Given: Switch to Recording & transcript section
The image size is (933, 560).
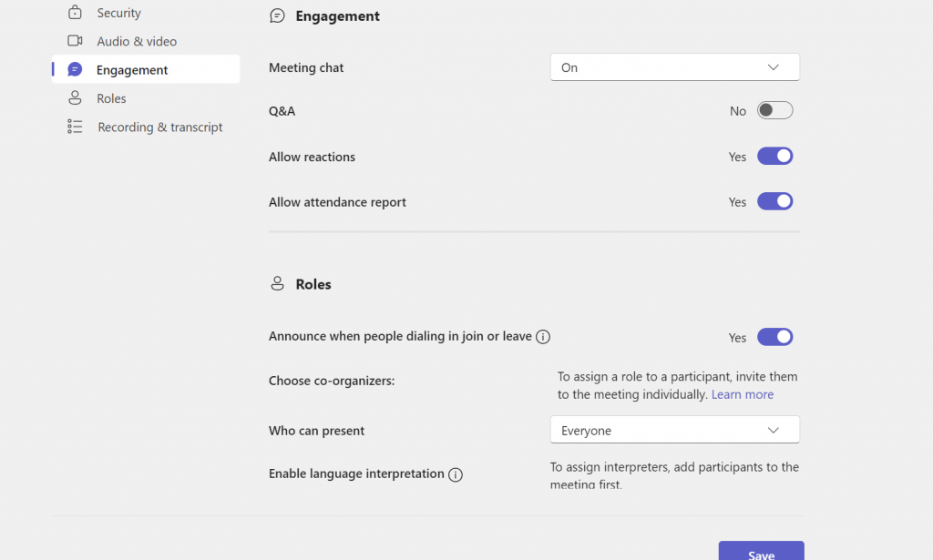Looking at the screenshot, I should [159, 127].
